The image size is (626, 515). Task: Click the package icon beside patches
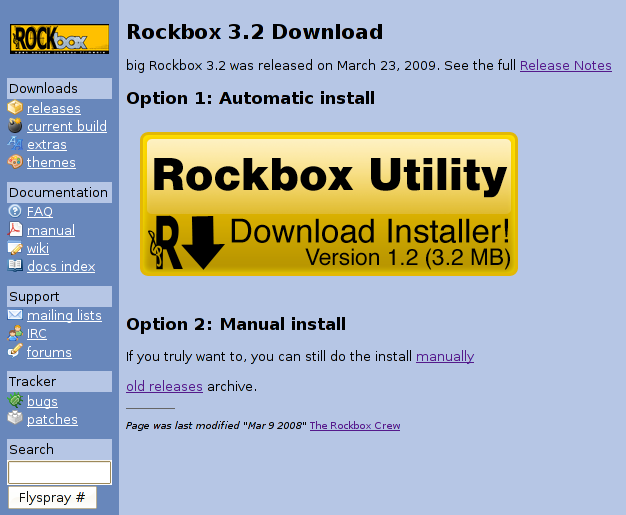(x=15, y=418)
